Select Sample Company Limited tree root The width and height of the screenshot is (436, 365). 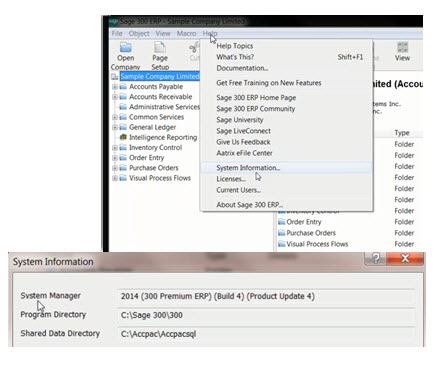[160, 76]
